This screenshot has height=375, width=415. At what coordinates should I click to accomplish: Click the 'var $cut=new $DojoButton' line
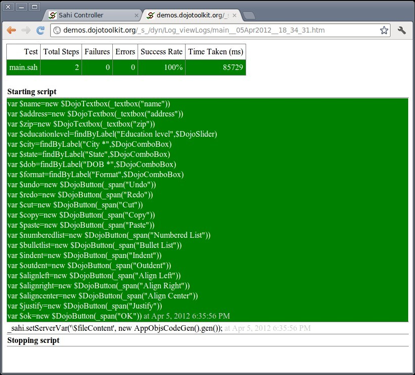[75, 205]
